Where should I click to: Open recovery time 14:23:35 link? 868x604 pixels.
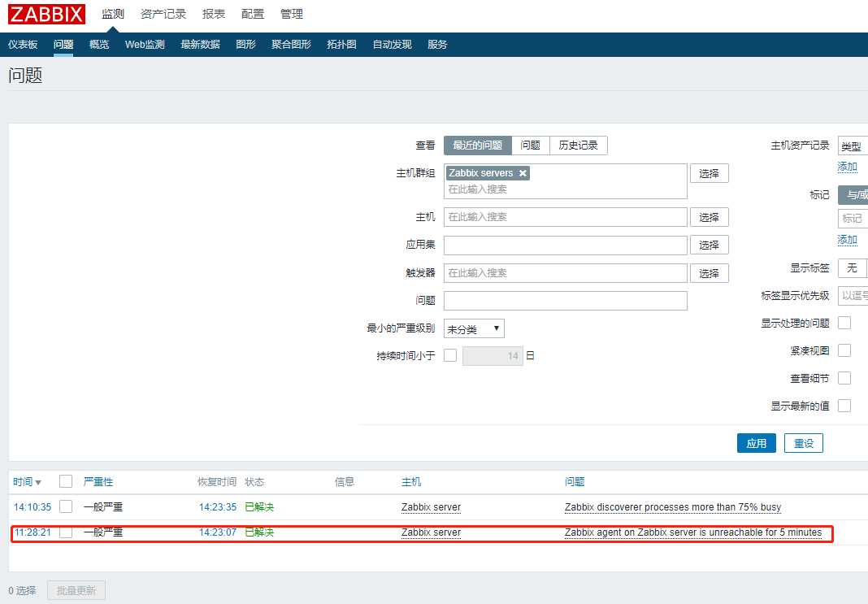tap(218, 507)
